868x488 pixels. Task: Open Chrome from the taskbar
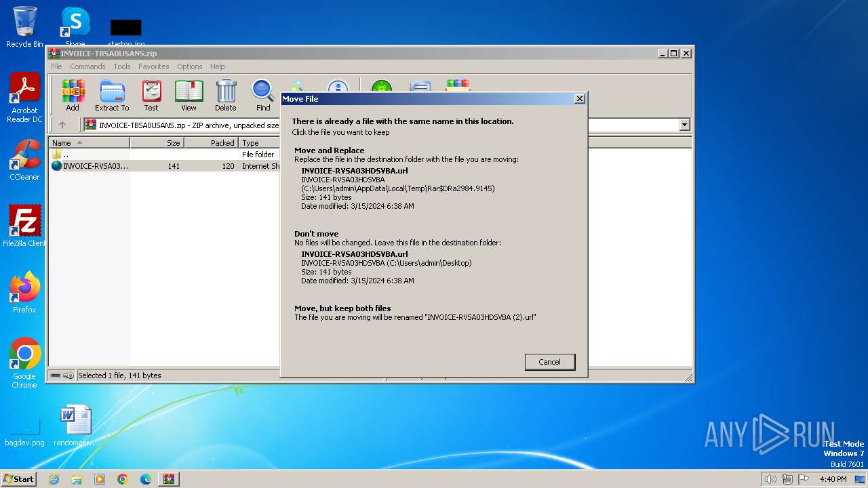tap(123, 479)
